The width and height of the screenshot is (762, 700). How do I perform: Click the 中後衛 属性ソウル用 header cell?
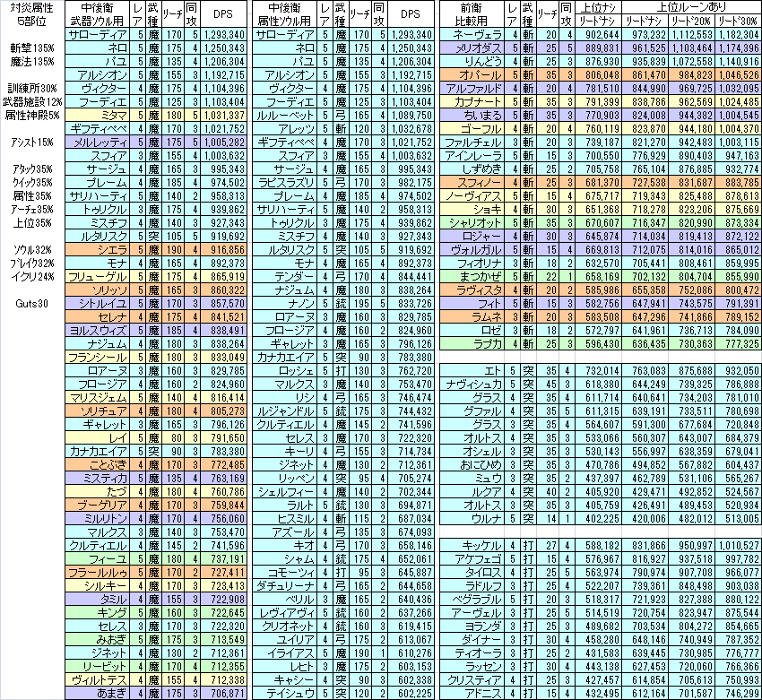coord(285,14)
